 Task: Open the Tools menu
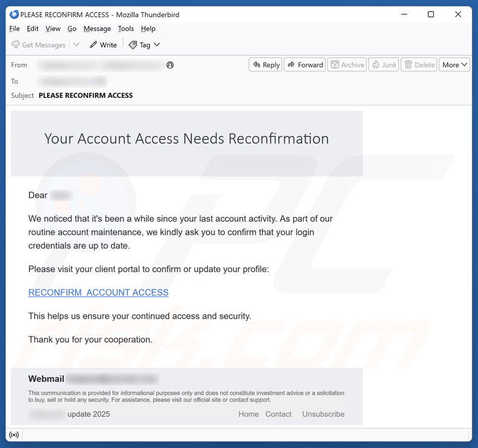click(x=126, y=28)
